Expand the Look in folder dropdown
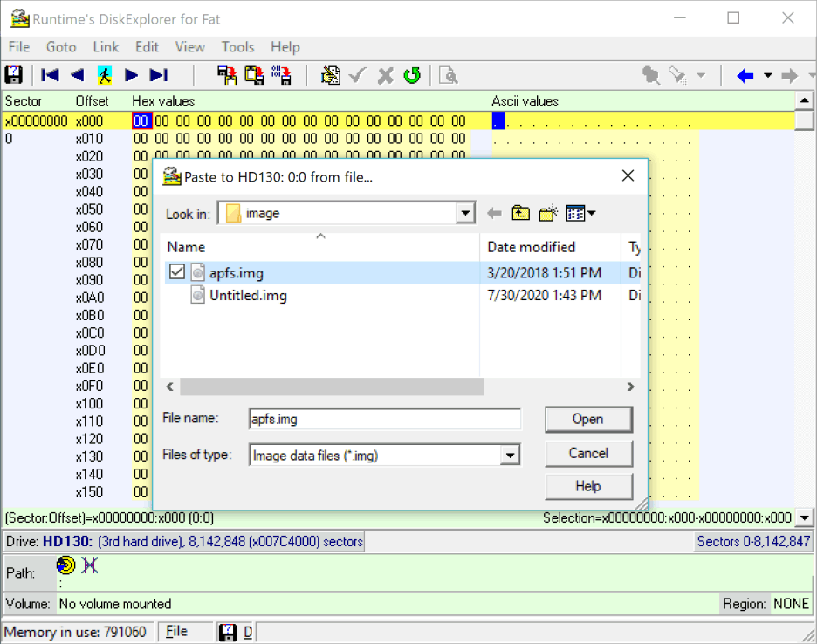Image resolution: width=817 pixels, height=644 pixels. click(x=465, y=213)
